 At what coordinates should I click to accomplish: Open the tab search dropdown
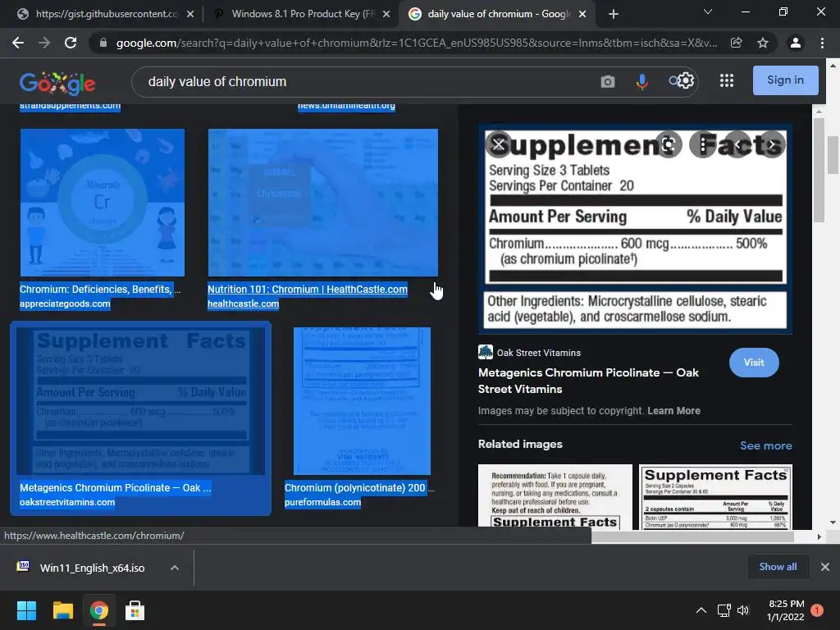pos(708,11)
